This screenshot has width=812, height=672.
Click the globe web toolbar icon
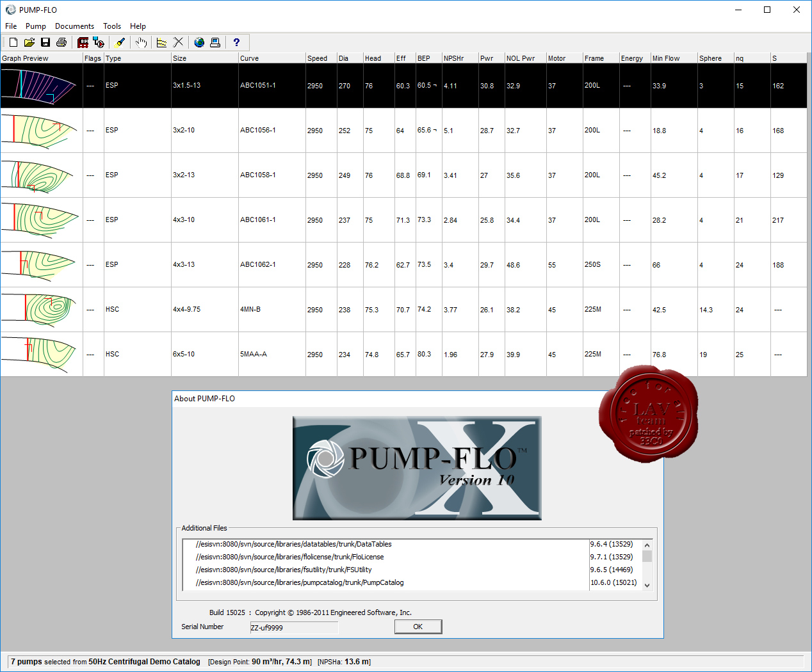pos(199,42)
